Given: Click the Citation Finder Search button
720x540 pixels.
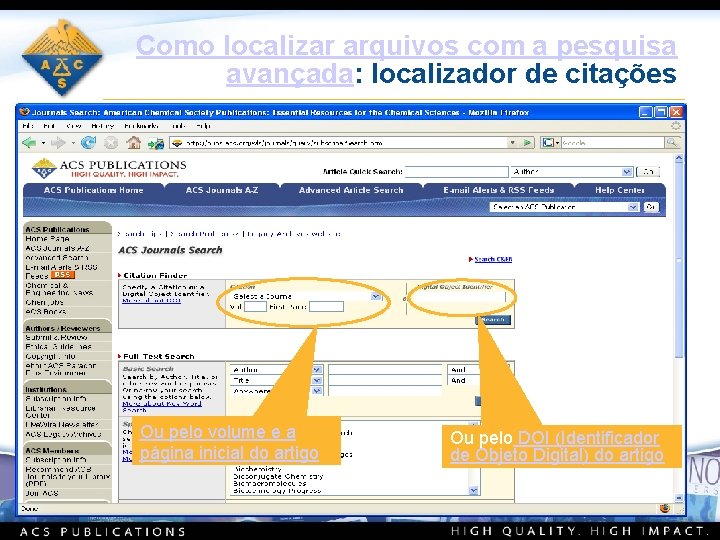Looking at the screenshot, I should click(493, 320).
